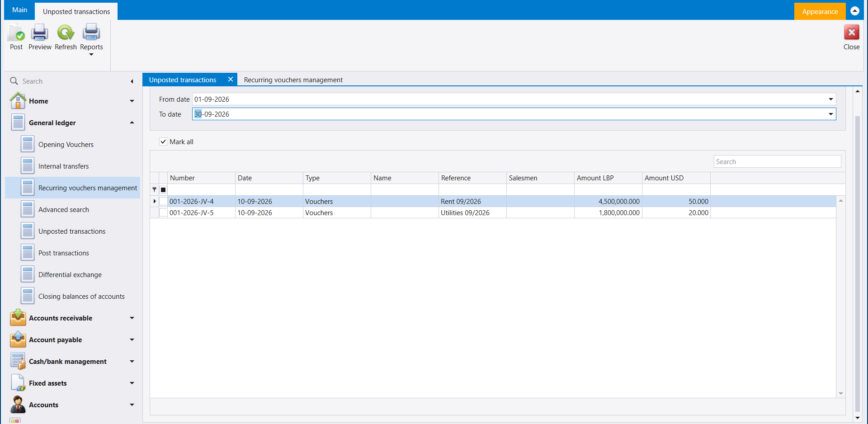
Task: Click the Internal transfers icon
Action: [x=28, y=166]
